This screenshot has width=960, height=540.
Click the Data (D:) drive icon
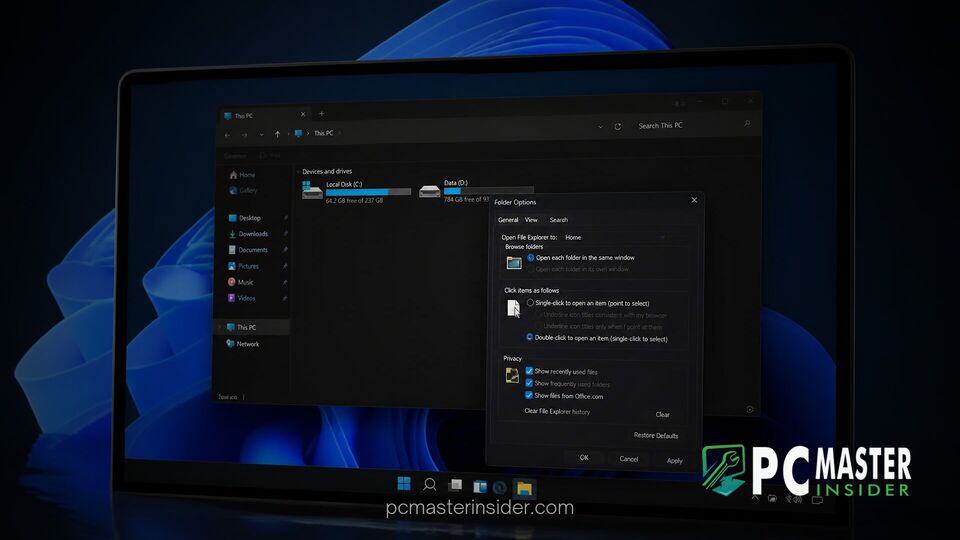click(430, 191)
